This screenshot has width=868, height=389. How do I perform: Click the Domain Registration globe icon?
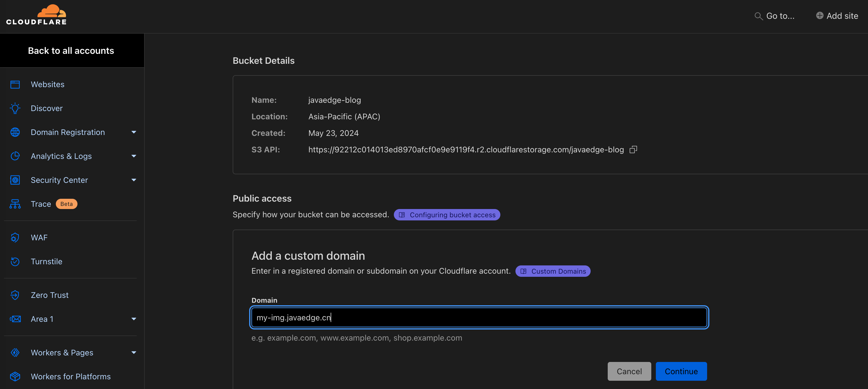pyautogui.click(x=15, y=132)
